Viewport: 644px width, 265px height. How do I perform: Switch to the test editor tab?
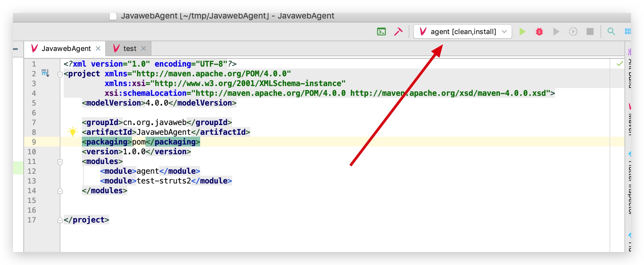click(129, 49)
